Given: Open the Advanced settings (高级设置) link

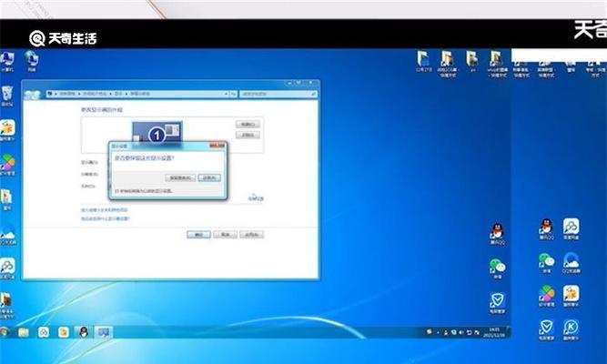Looking at the screenshot, I should pos(256,198).
